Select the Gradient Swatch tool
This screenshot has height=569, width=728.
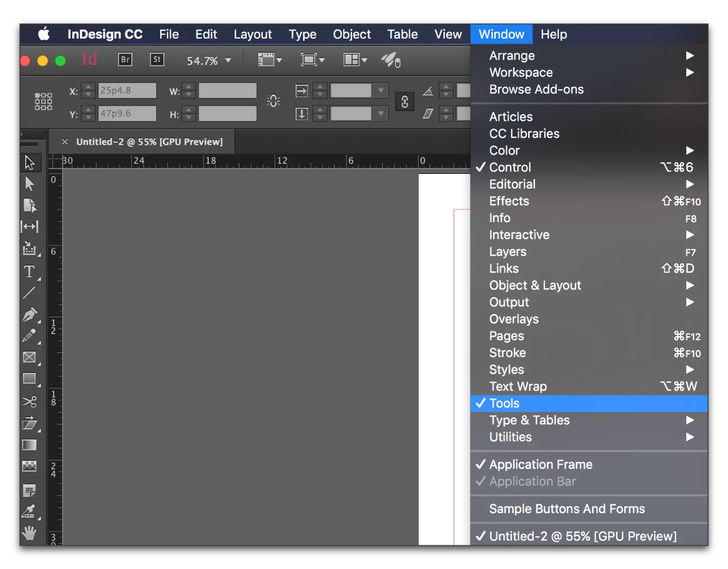click(30, 445)
